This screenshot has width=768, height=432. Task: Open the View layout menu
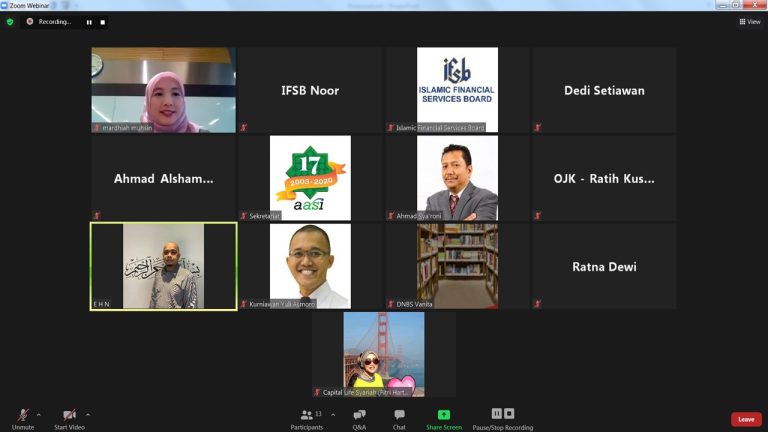(x=750, y=22)
